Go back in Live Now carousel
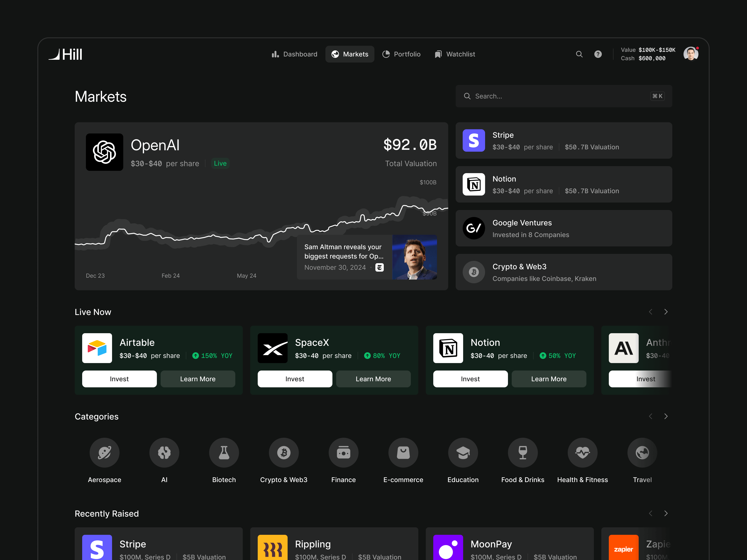 coord(650,312)
